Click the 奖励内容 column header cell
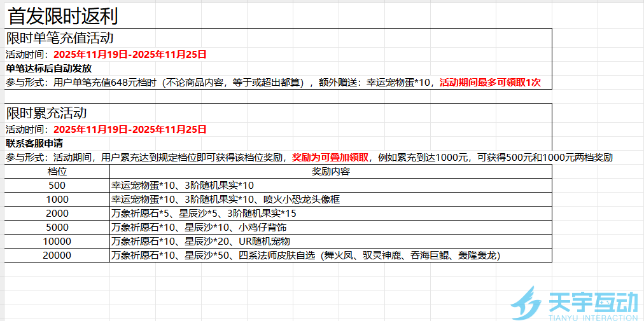Viewport: 644px width, 321px height. click(x=330, y=172)
